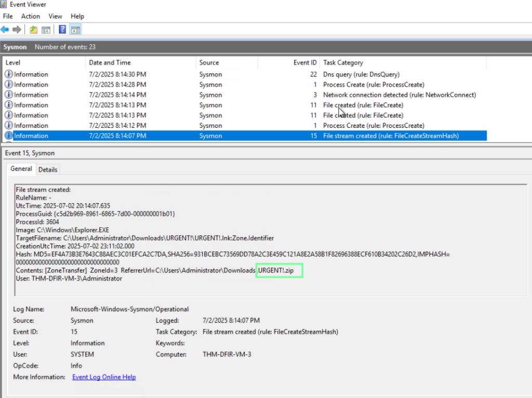The height and width of the screenshot is (398, 532).
Task: Toggle the Show/Hide Console Tree icon
Action: [x=46, y=30]
